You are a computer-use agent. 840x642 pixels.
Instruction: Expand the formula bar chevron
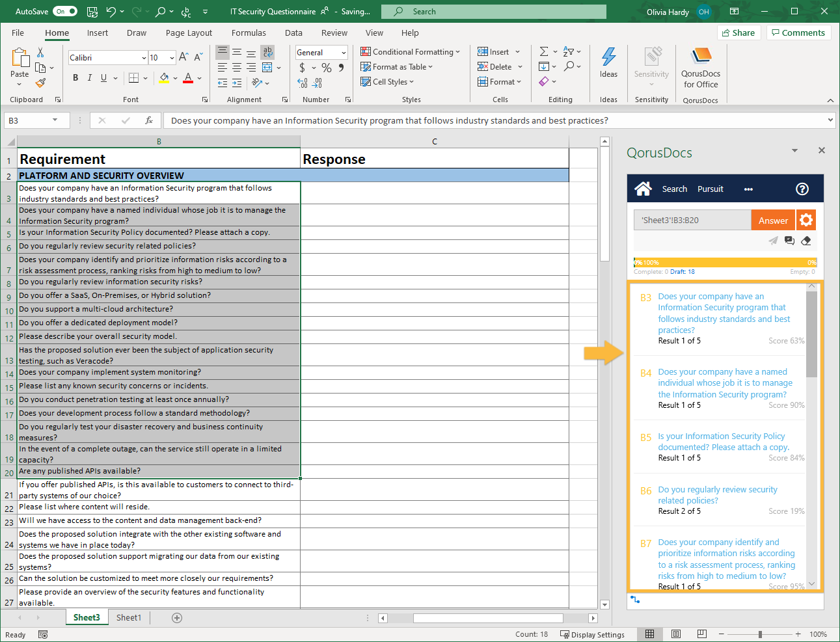(830, 120)
